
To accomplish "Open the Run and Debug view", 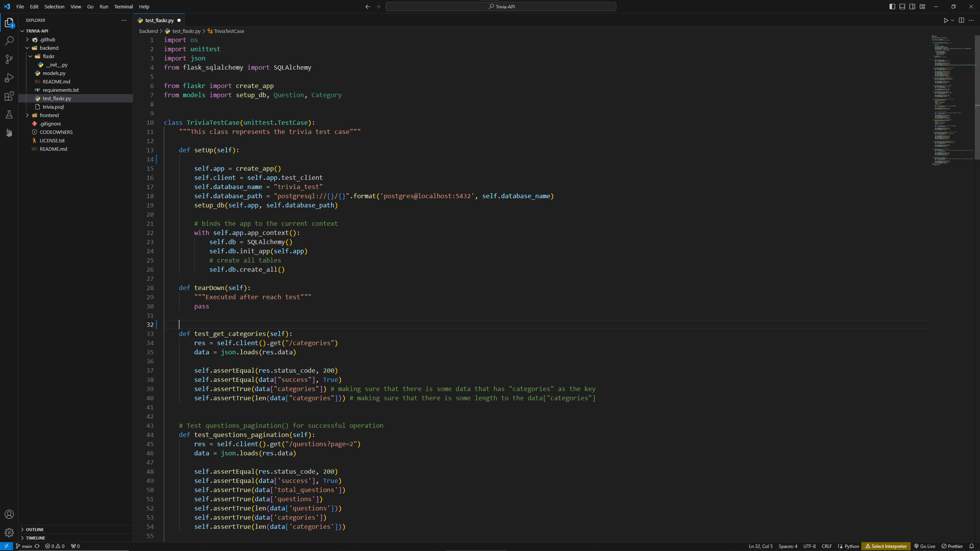I will point(9,78).
